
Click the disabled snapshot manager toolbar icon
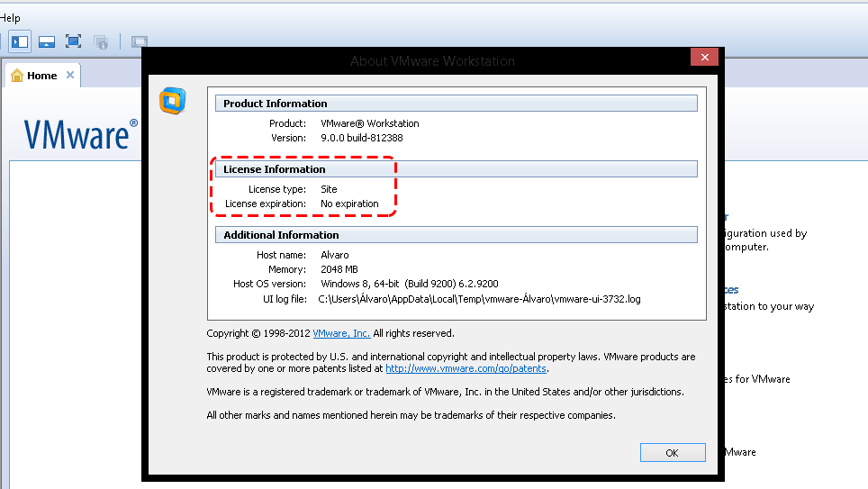click(101, 42)
